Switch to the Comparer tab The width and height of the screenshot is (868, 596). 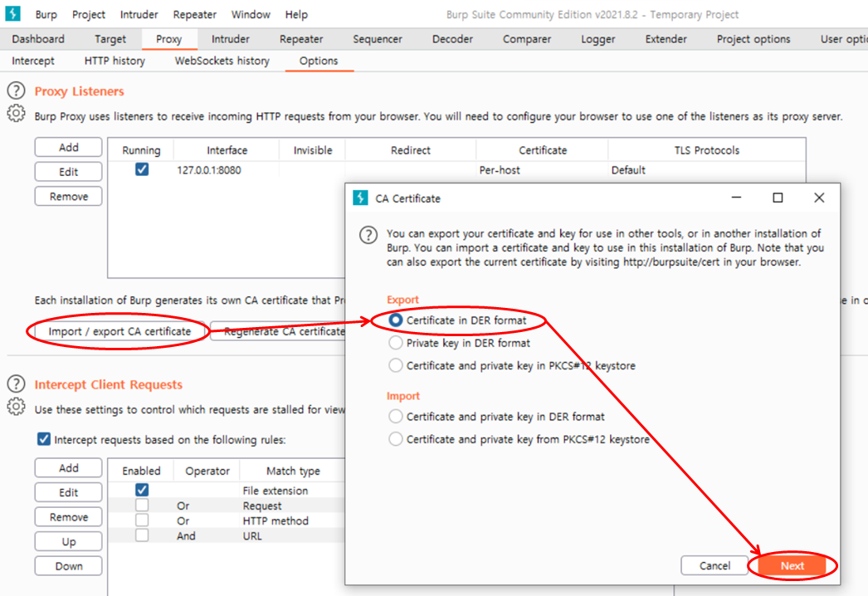click(526, 39)
